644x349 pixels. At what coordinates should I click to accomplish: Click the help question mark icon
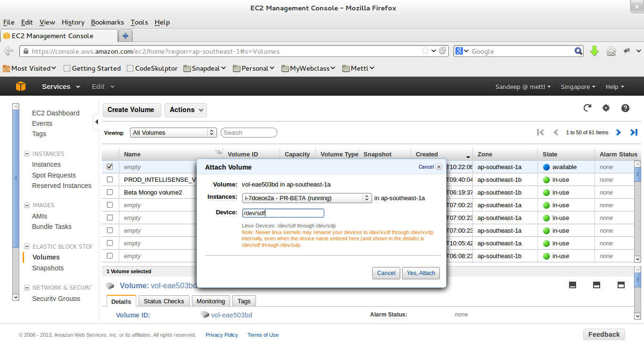pyautogui.click(x=625, y=108)
